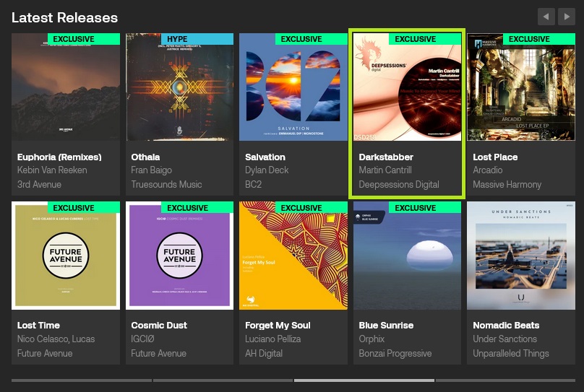This screenshot has height=392, width=584.
Task: Open the Truesounds Music label
Action: (x=166, y=185)
